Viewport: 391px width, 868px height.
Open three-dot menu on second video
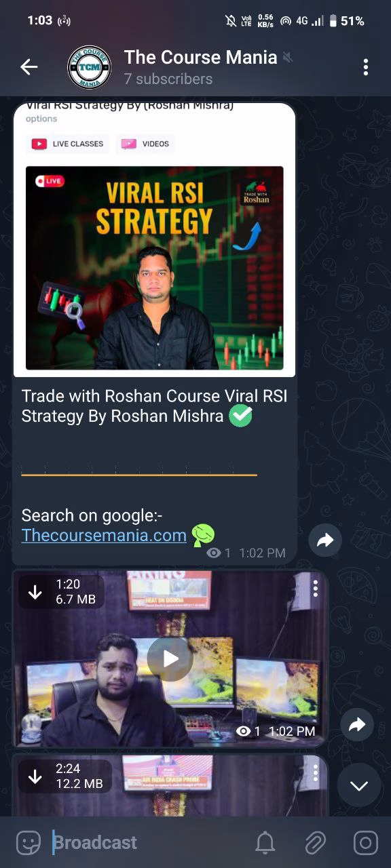pyautogui.click(x=315, y=772)
